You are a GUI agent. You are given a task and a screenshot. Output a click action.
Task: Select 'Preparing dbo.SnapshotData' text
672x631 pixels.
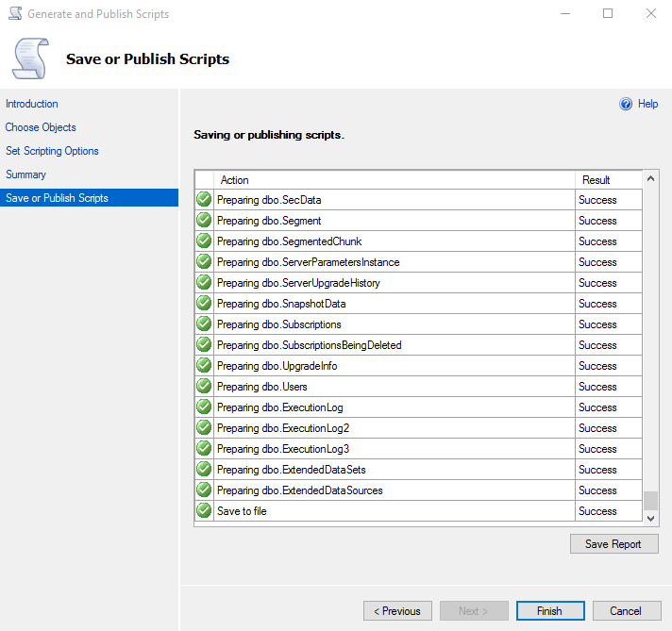(281, 304)
